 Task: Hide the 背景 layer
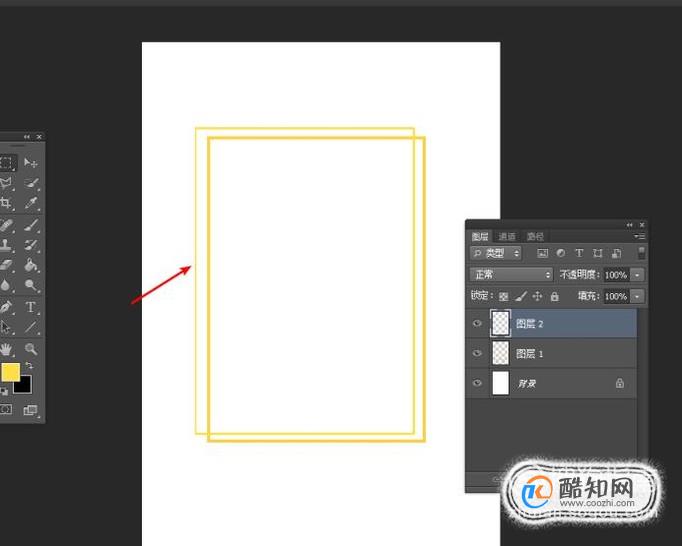(x=477, y=383)
